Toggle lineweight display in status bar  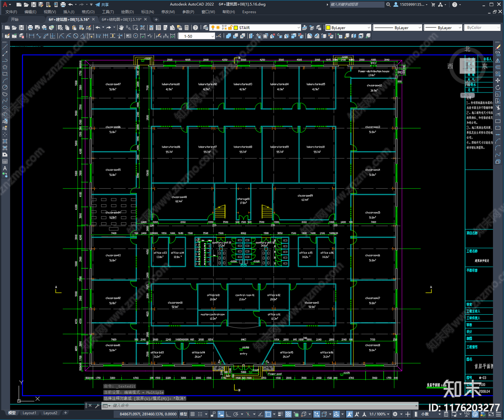pos(280,414)
